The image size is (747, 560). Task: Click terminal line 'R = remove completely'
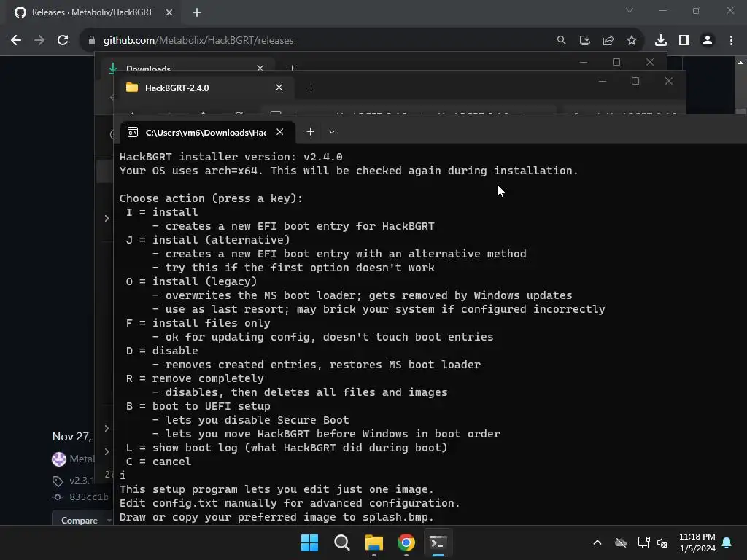tap(195, 378)
